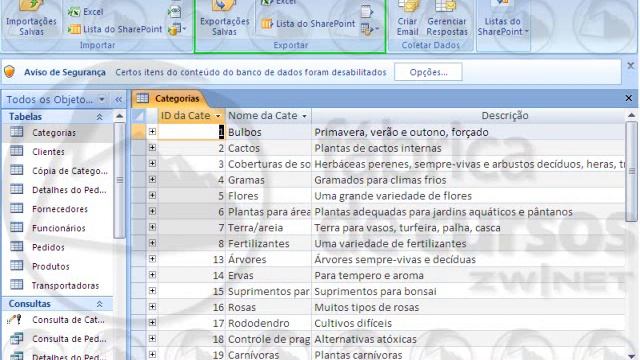This screenshot has height=360, width=640.
Task: Open Gerenciar Respostas
Action: pos(447,19)
